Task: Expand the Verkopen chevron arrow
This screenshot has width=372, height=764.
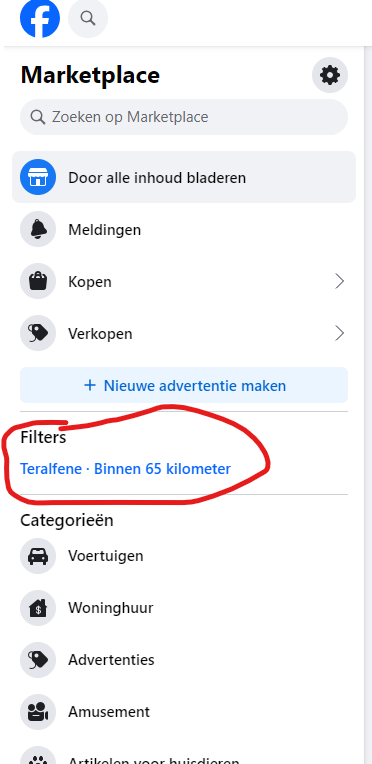Action: 339,333
